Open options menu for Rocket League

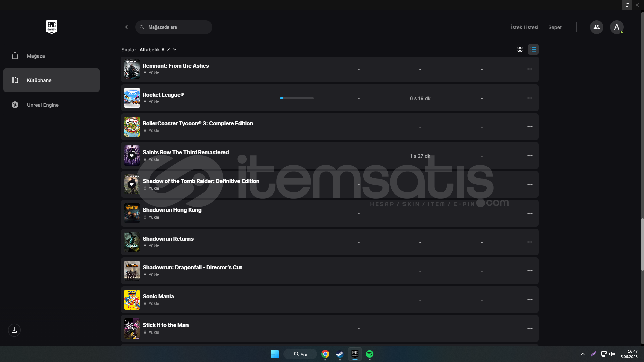click(x=530, y=98)
